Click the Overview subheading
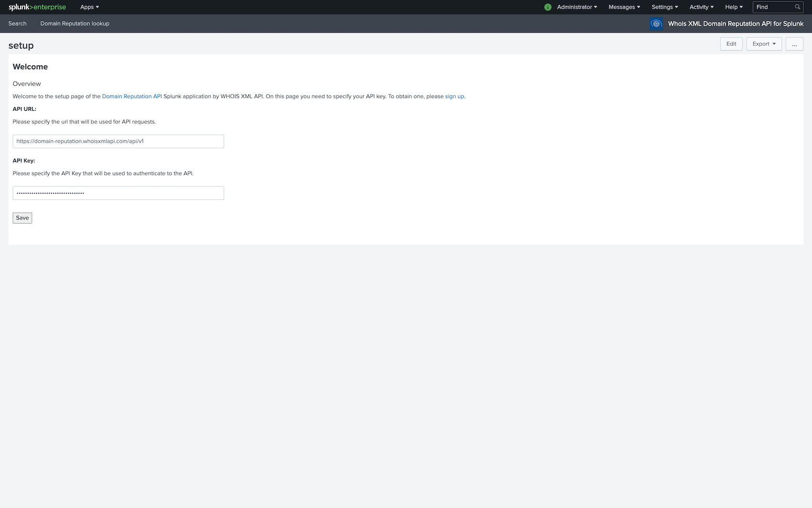This screenshot has height=508, width=812. tap(27, 84)
